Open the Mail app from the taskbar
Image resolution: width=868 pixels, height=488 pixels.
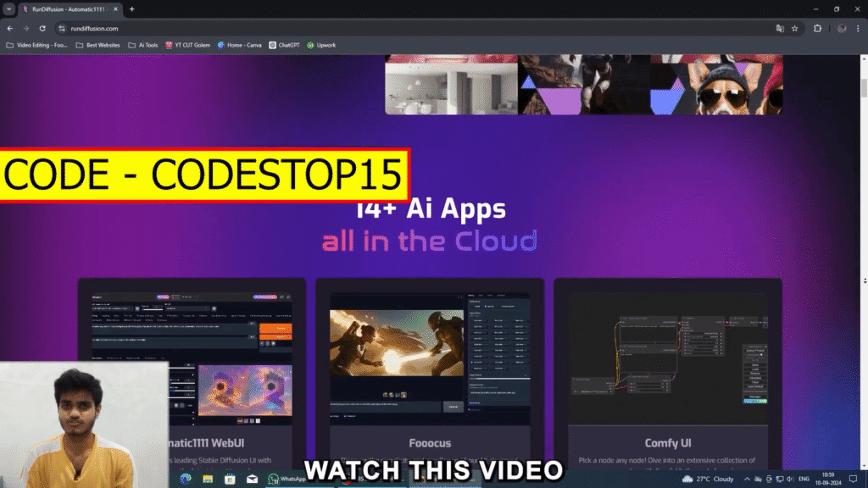[252, 479]
